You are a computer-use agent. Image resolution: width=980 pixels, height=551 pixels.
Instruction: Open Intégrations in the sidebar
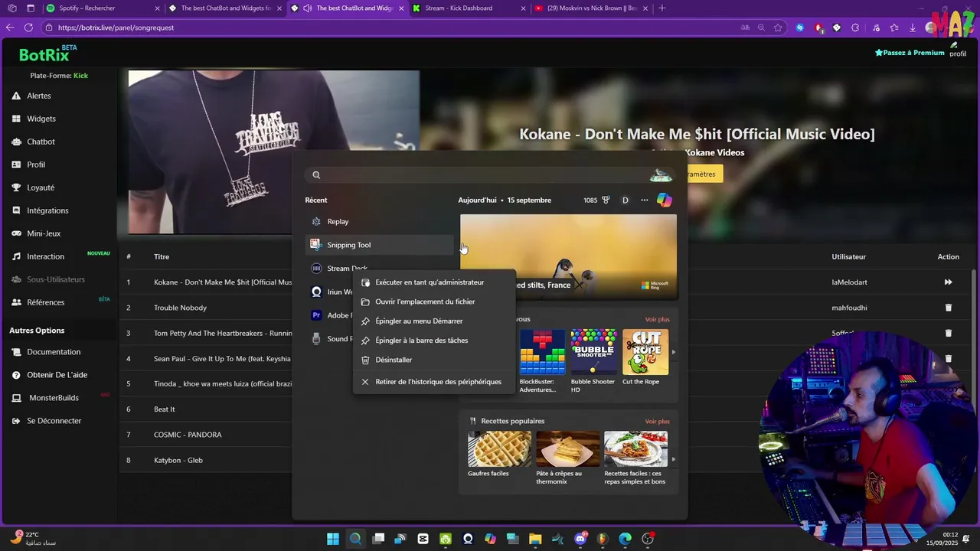point(47,210)
